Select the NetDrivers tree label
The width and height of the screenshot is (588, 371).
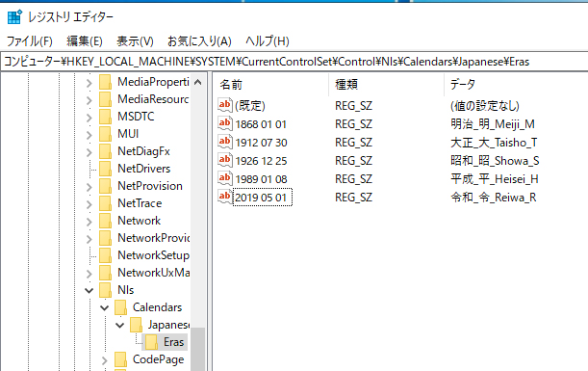(144, 169)
